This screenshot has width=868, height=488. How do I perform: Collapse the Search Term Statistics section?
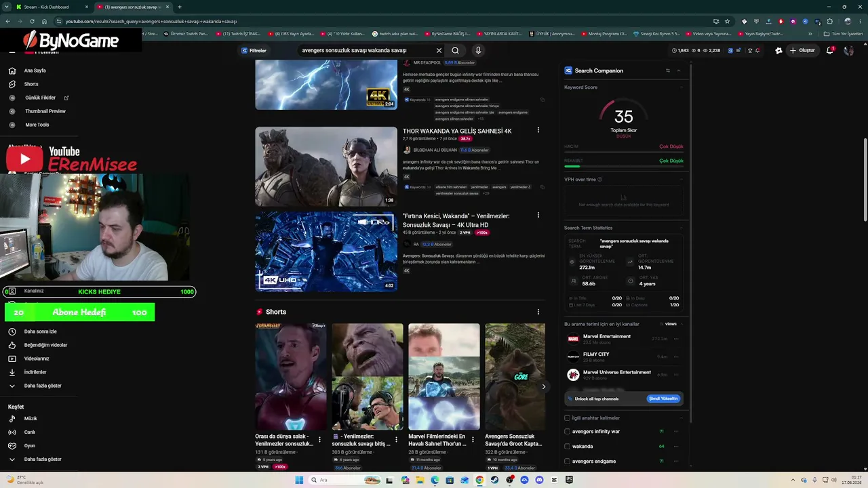click(x=681, y=228)
